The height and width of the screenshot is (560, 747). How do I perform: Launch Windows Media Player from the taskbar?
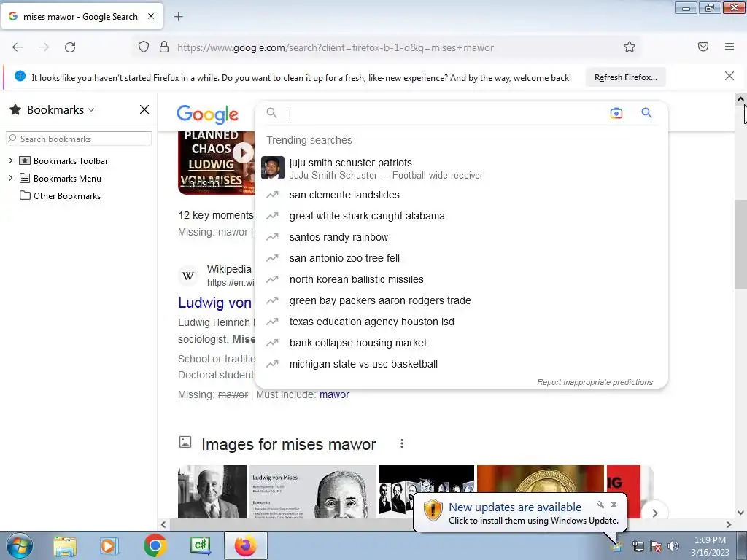pos(109,545)
